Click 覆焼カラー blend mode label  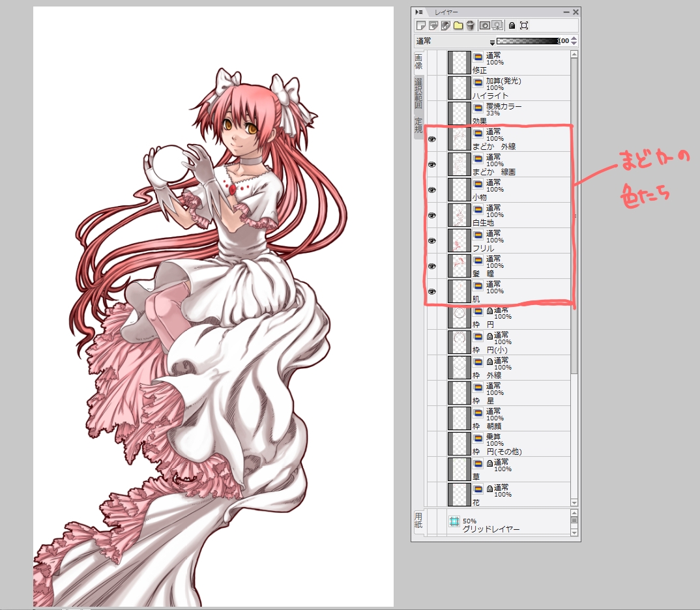click(504, 106)
